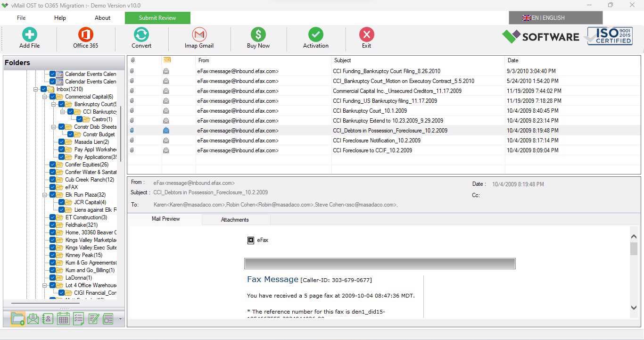The height and width of the screenshot is (340, 644).
Task: Switch to the Mail Preview tab
Action: 165,219
